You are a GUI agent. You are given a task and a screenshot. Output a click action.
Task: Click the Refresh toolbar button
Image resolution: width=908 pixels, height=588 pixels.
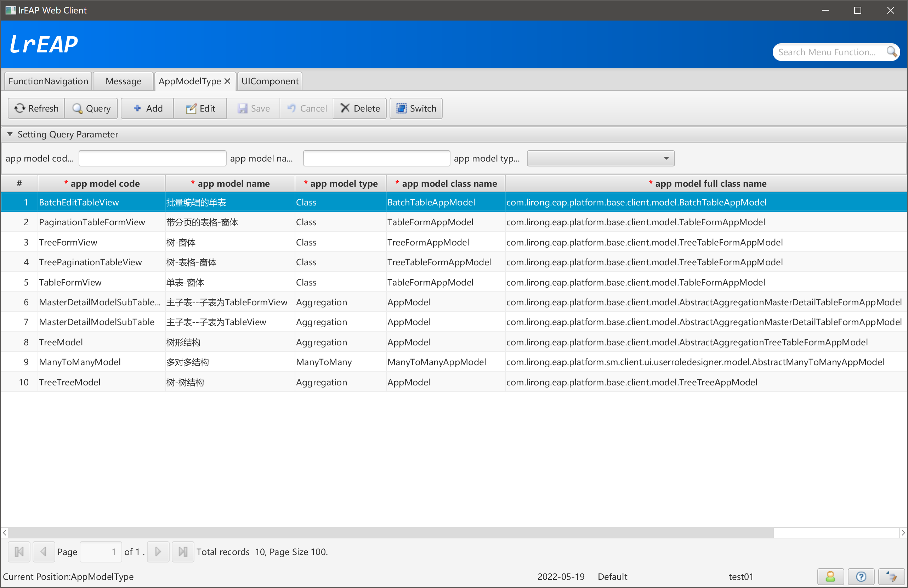click(36, 108)
